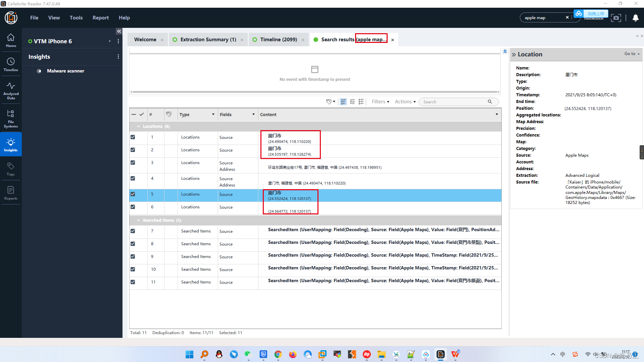Screen dimensions: 644x362
Task: Close the Search results tab
Action: (392, 40)
